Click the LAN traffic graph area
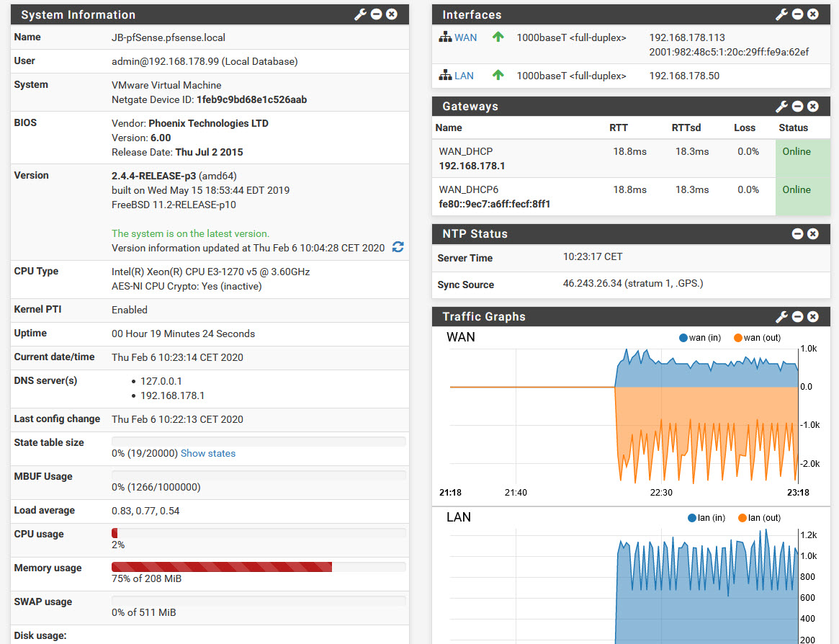The height and width of the screenshot is (644, 839). (624, 586)
